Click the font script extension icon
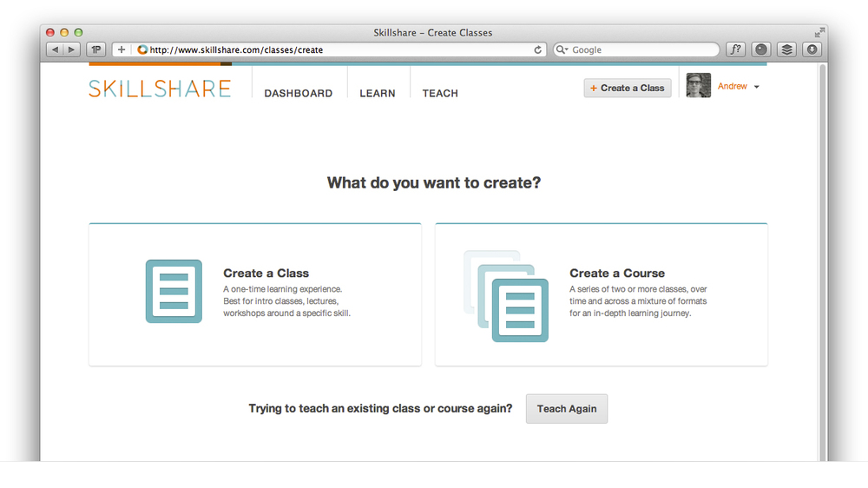 (736, 50)
